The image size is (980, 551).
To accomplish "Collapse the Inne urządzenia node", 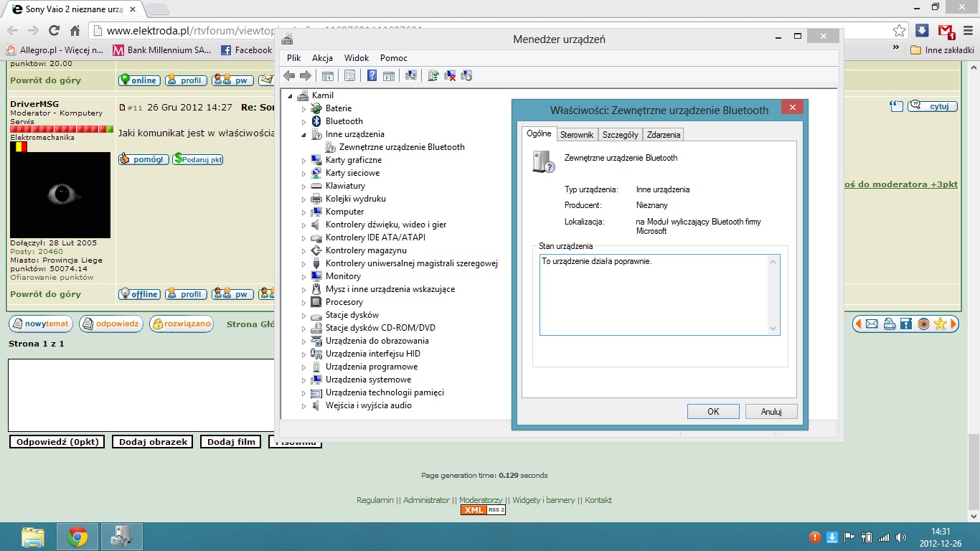I will coord(303,134).
